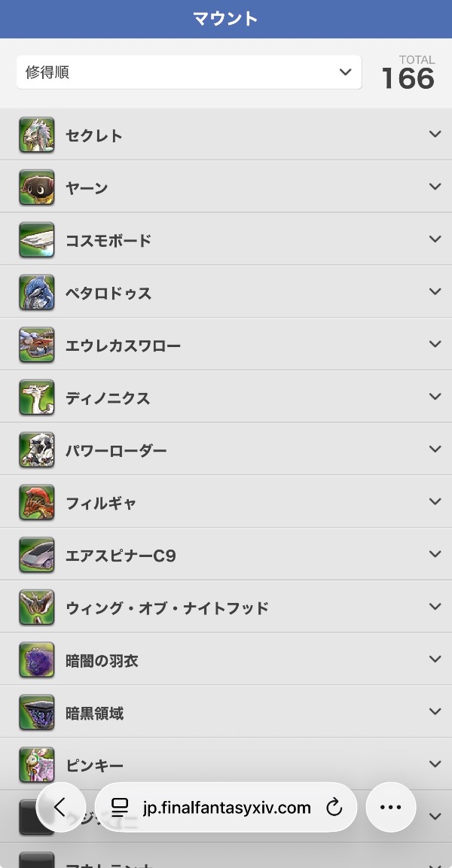Click the パワーローダー mount icon
This screenshot has width=452, height=868.
point(37,450)
